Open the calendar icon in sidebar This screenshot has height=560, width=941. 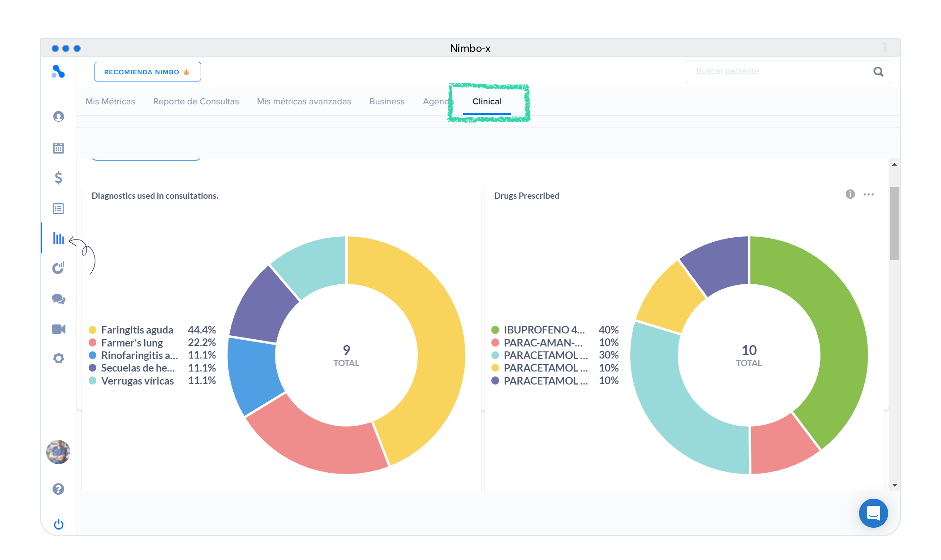coord(58,148)
